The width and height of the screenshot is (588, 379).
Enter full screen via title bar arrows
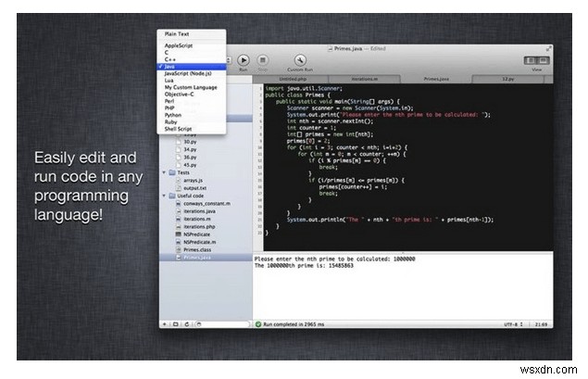click(x=548, y=48)
